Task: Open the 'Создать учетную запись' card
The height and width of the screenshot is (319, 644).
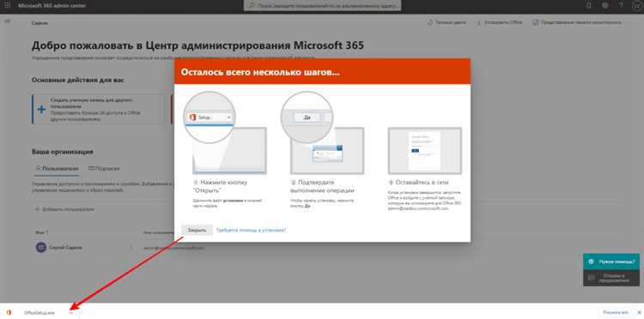Action: coord(98,110)
